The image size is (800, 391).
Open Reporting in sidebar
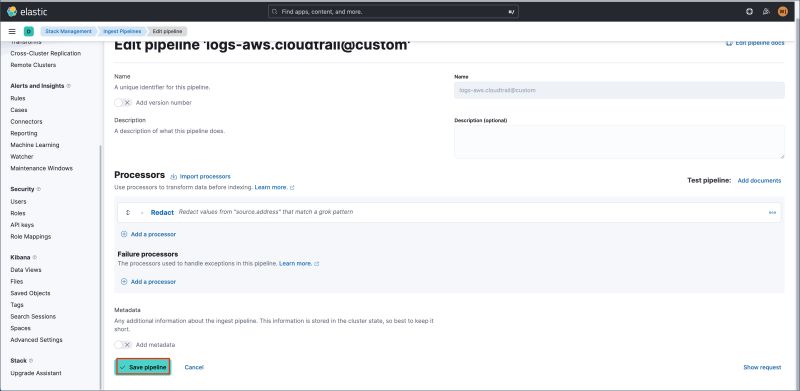[24, 134]
